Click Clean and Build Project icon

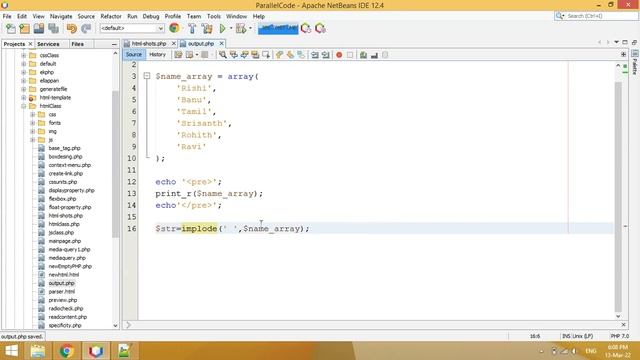click(207, 29)
